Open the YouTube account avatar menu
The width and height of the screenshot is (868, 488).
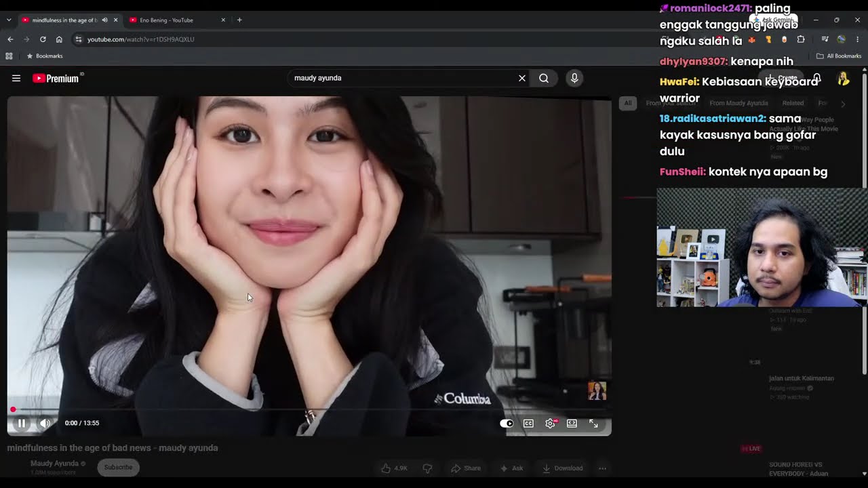coord(844,79)
